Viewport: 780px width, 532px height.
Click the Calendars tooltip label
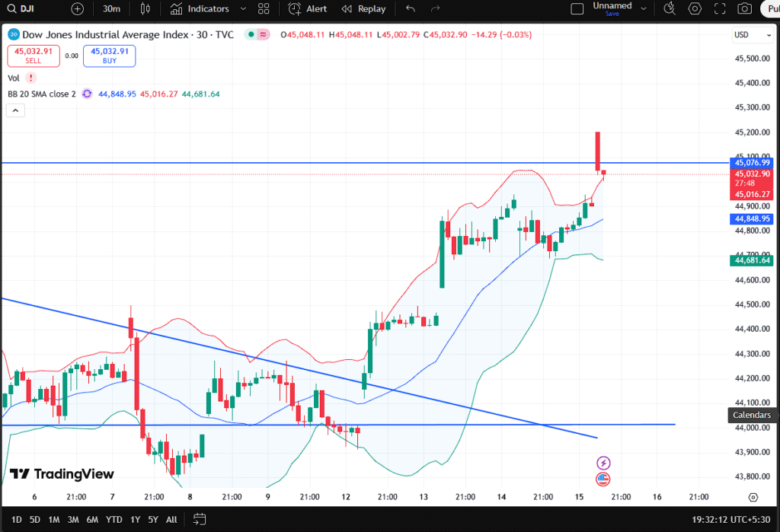click(x=752, y=415)
